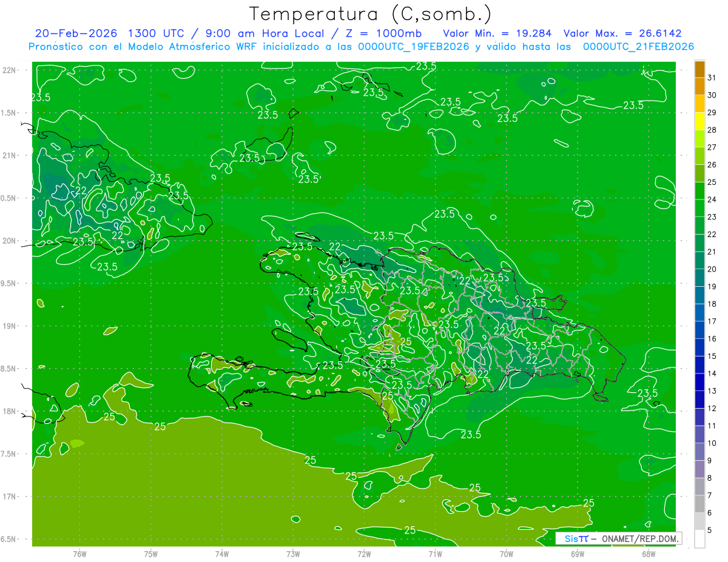Screen dimensions: 728x562
Task: Click the "21N" latitude axis label
Action: [10, 155]
